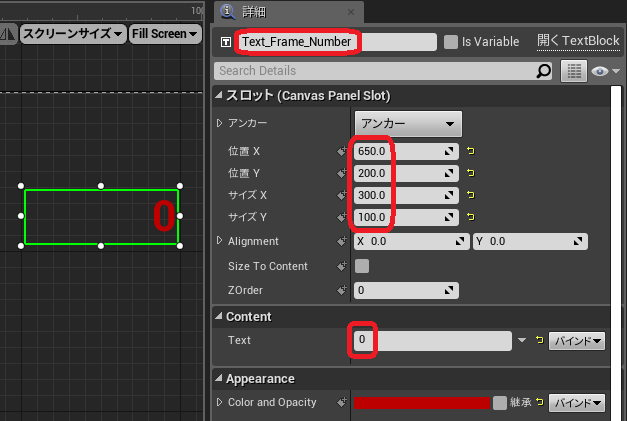Enable the Size To Content checkbox
627x421 pixels.
pos(362,266)
